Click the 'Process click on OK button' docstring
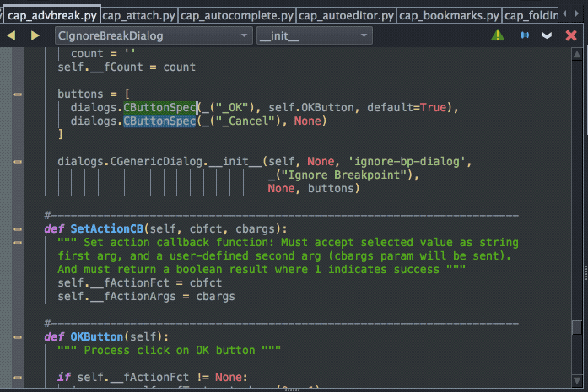The height and width of the screenshot is (392, 588). tap(169, 351)
